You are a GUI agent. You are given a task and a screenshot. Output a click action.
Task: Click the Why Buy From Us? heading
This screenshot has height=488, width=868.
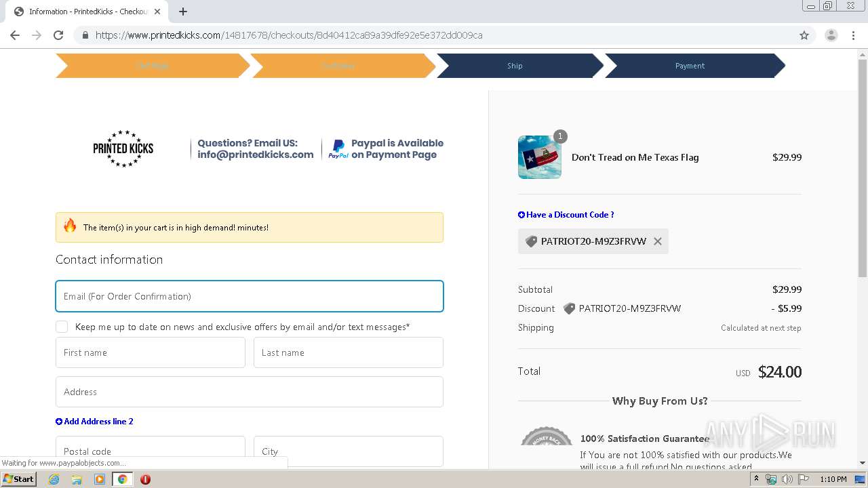click(660, 401)
